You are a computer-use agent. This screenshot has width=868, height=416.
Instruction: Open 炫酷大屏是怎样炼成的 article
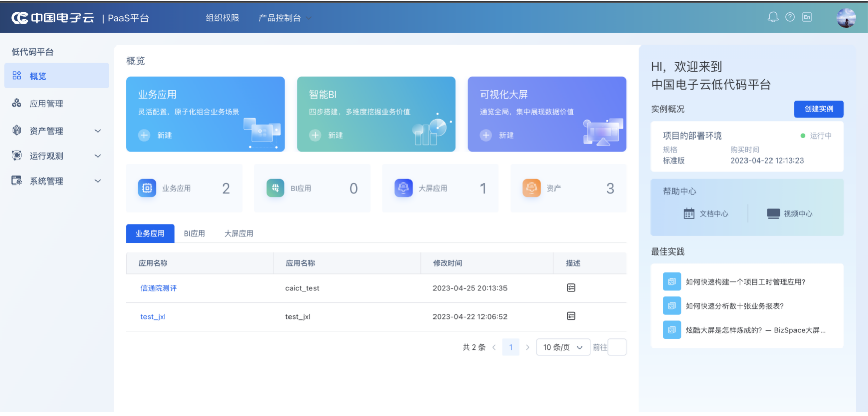click(756, 330)
